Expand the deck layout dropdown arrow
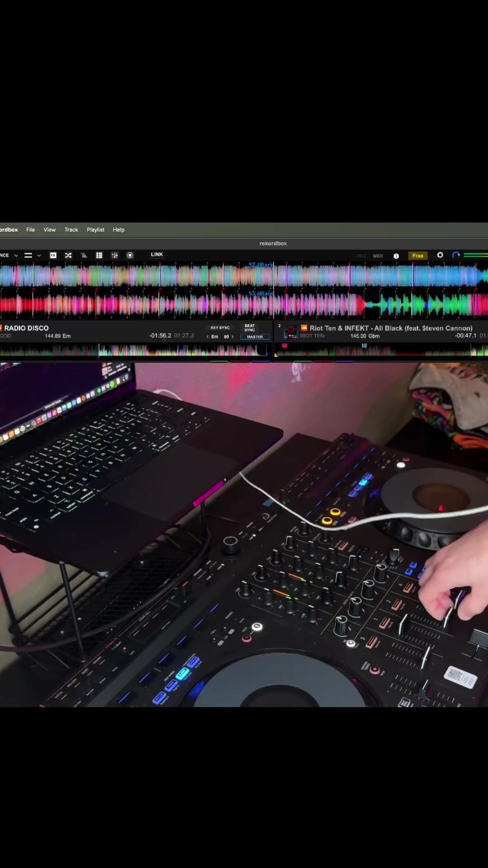 [x=39, y=255]
